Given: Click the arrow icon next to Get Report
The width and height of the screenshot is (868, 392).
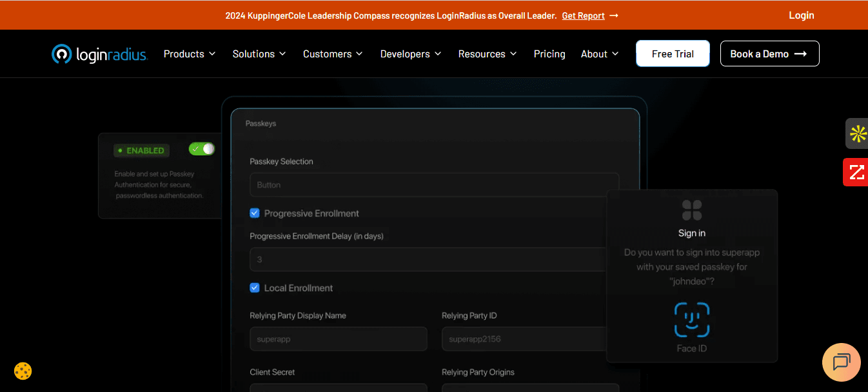Looking at the screenshot, I should click(x=614, y=15).
